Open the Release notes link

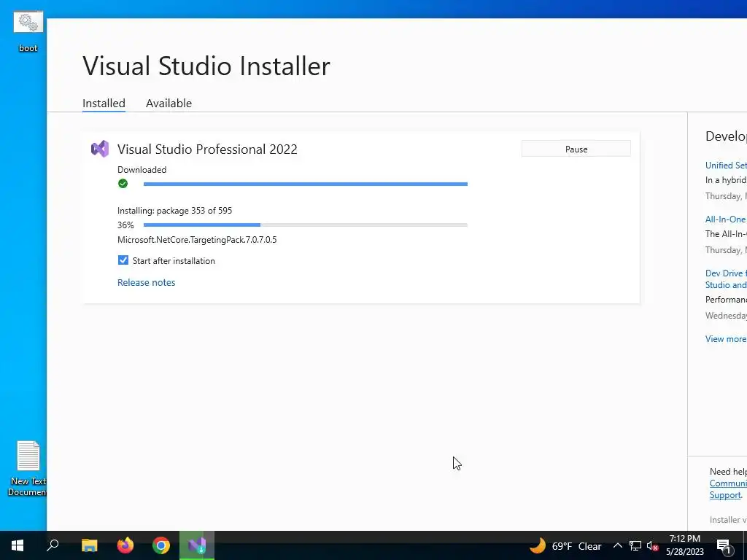point(146,282)
